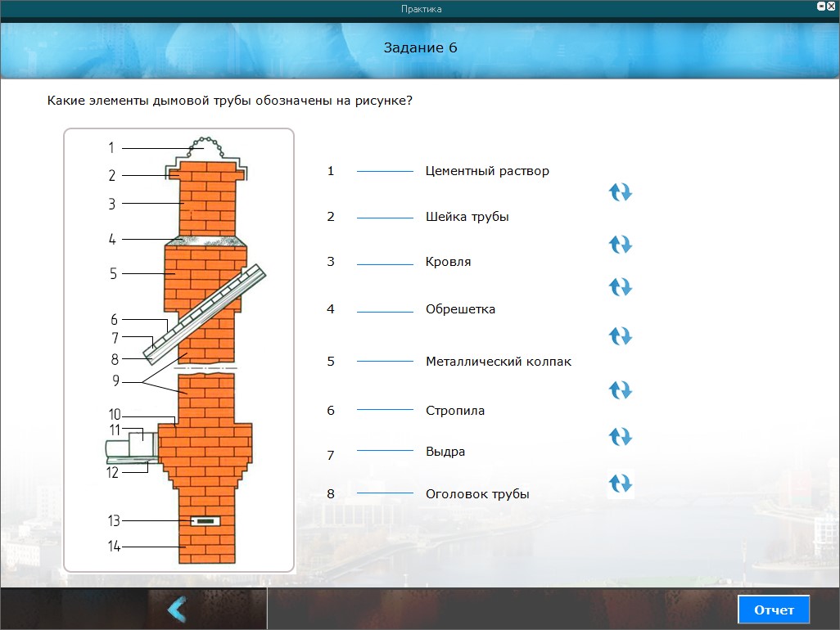Screen dimensions: 840x630
Task: Swap 'Шейка трубы' and 'Кровля' answers
Action: coord(621,245)
